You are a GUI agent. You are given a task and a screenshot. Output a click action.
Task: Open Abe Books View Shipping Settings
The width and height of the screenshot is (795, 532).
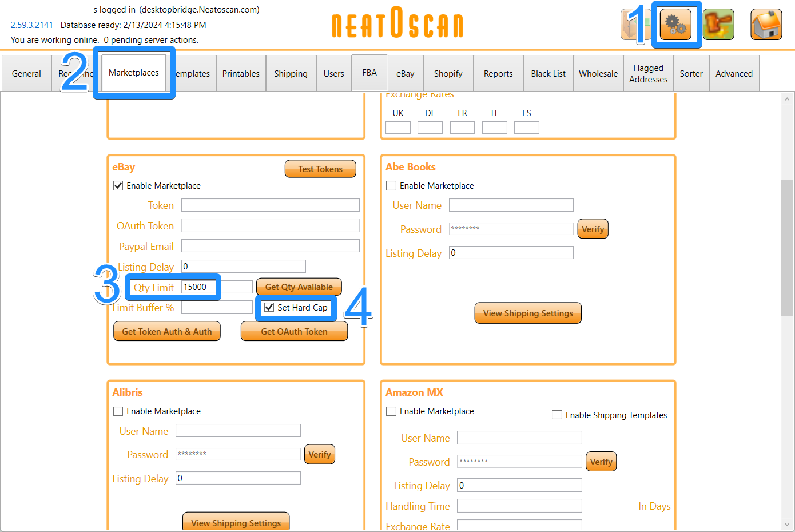click(528, 313)
